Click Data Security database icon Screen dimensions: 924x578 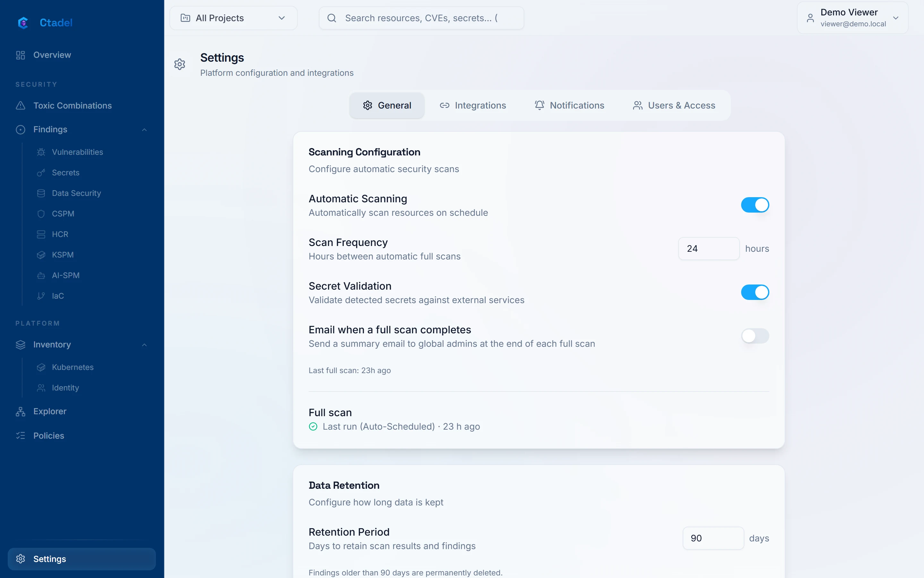pyautogui.click(x=41, y=193)
